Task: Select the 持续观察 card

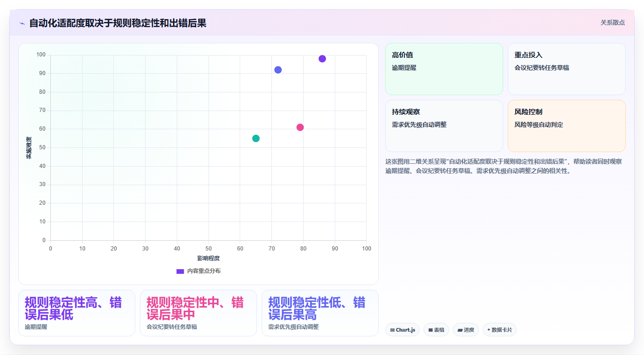Action: coord(444,126)
